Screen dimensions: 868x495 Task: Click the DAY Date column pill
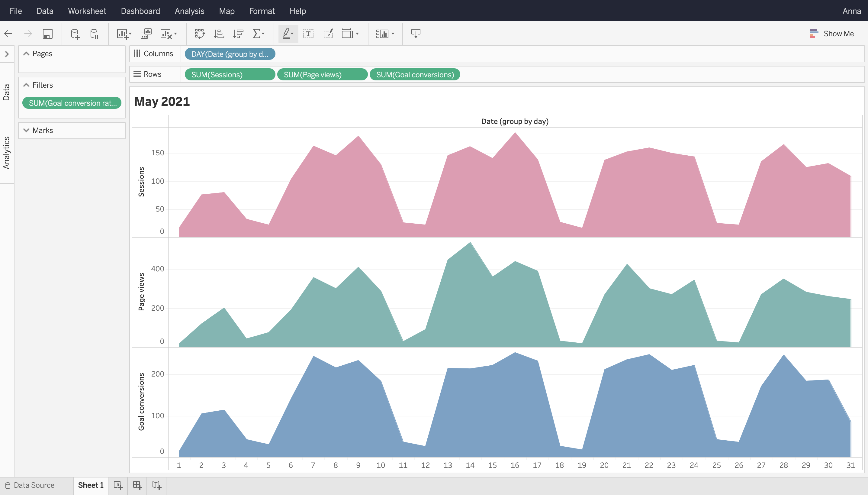(x=230, y=54)
